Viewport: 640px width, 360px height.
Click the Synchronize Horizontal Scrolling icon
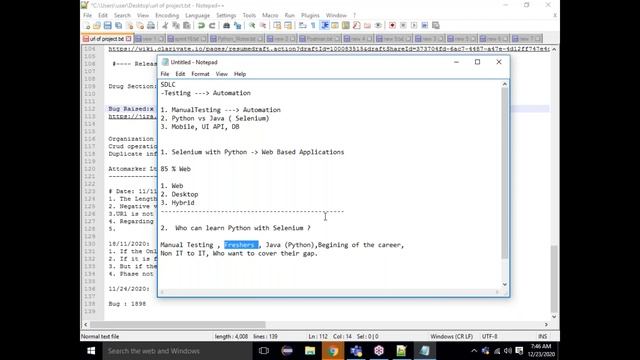(288, 25)
